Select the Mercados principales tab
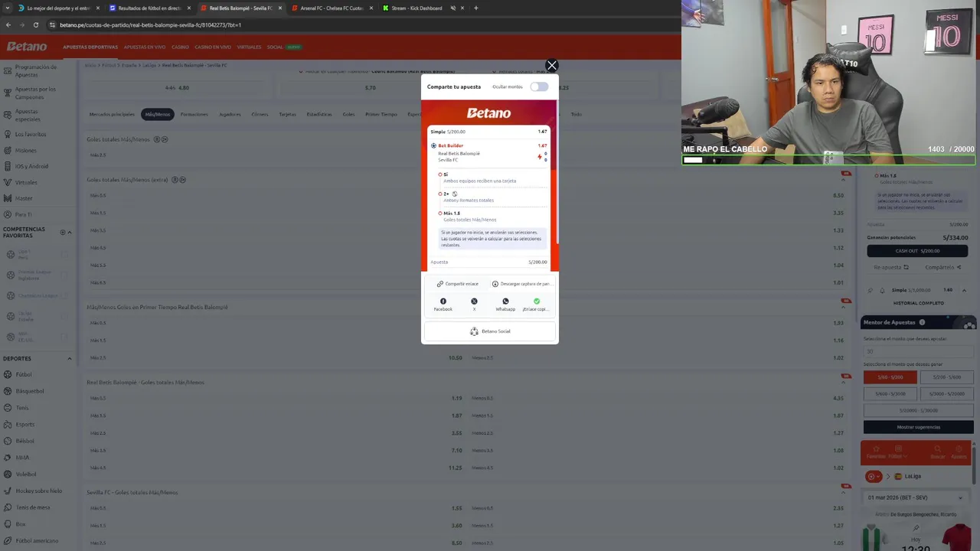The height and width of the screenshot is (551, 980). click(112, 114)
